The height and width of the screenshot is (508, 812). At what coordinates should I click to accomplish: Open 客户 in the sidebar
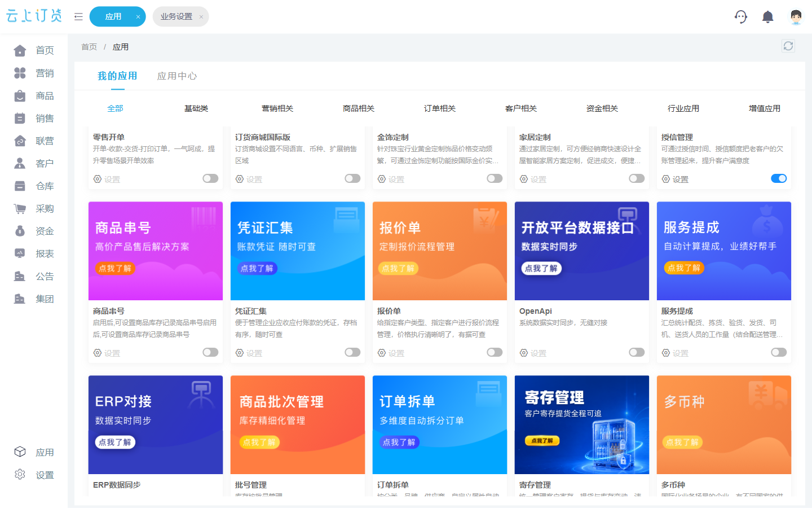click(34, 164)
